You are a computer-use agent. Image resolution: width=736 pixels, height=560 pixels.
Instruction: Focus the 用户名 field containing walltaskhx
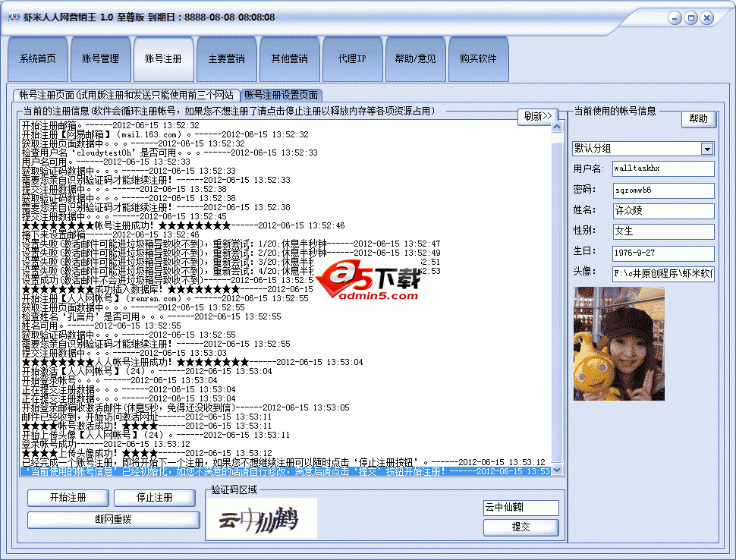tap(663, 168)
